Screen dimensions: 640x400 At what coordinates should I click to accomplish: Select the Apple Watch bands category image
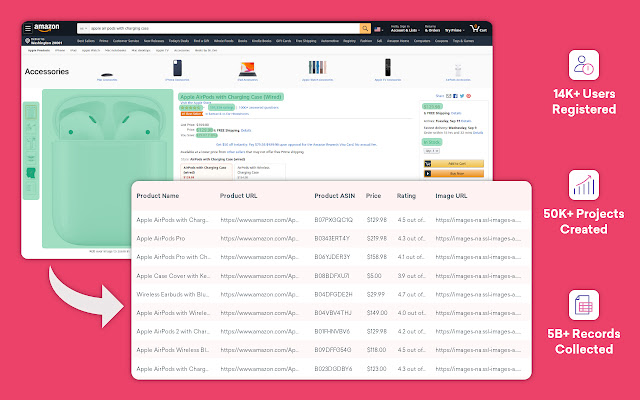coord(318,68)
